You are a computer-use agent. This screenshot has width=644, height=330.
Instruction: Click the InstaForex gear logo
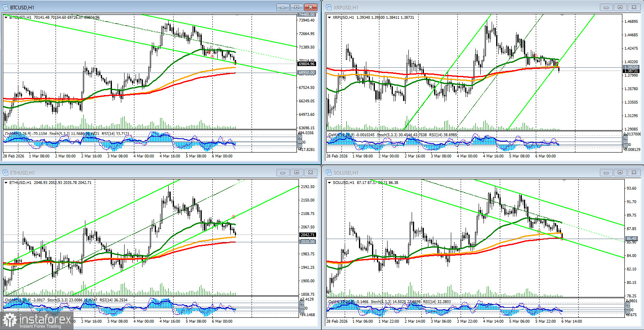click(10, 320)
